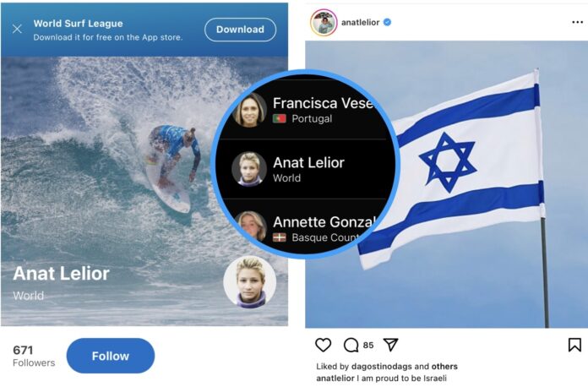Open the anatlelior profile story avatar
The width and height of the screenshot is (588, 387).
pyautogui.click(x=324, y=23)
